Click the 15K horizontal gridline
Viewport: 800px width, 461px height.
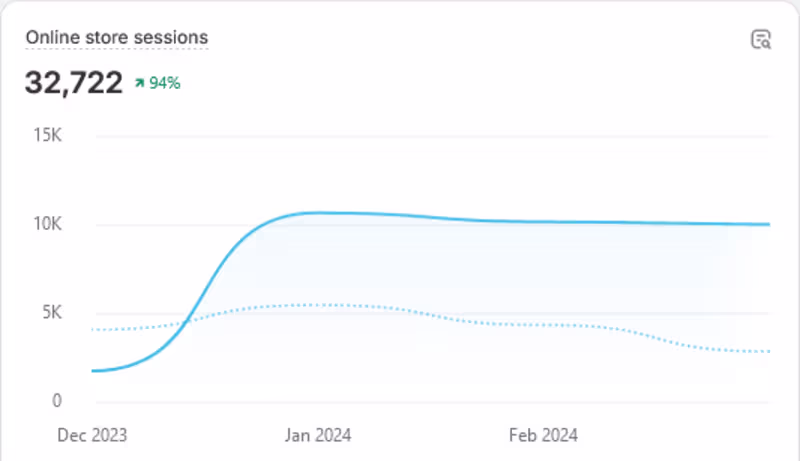(x=420, y=136)
